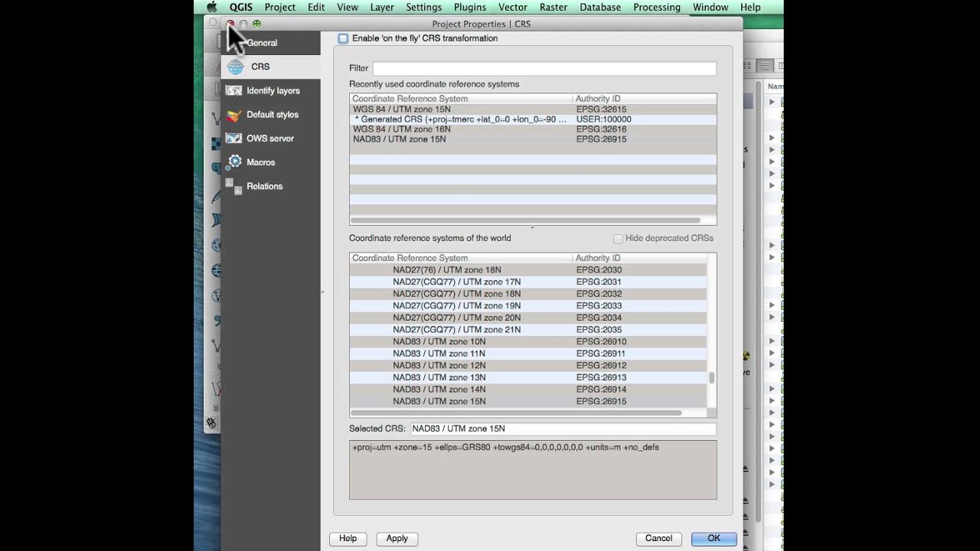Open the Apple menu
The image size is (980, 551).
(212, 7)
